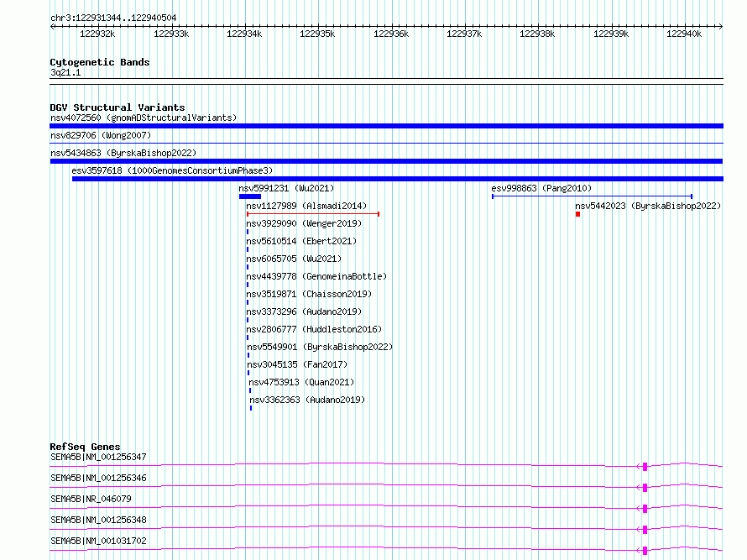This screenshot has height=560, width=747.
Task: Open nsv5442023 (ByrskaBishop2022) label
Action: (648, 206)
